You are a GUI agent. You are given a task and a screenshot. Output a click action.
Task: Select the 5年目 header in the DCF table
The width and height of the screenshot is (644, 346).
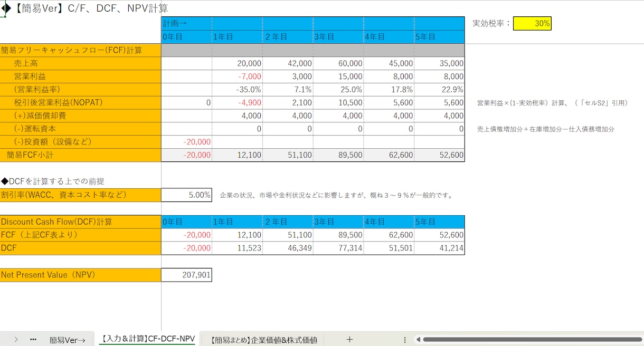(440, 222)
